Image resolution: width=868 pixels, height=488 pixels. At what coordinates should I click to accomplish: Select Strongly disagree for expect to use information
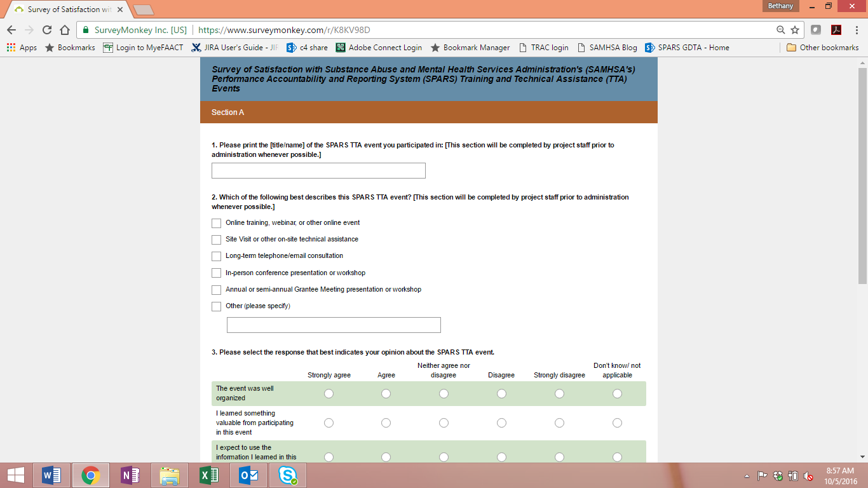click(x=559, y=457)
